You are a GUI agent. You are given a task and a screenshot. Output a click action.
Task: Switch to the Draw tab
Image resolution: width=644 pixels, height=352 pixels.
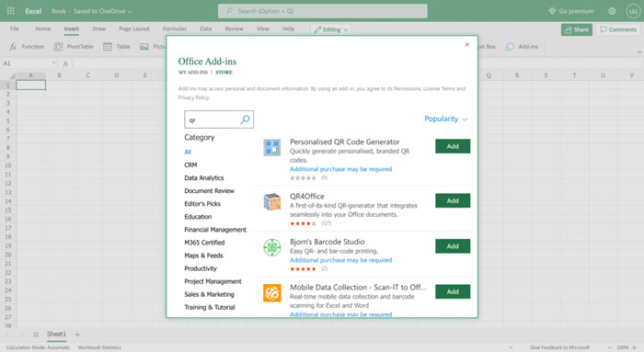[x=99, y=28]
